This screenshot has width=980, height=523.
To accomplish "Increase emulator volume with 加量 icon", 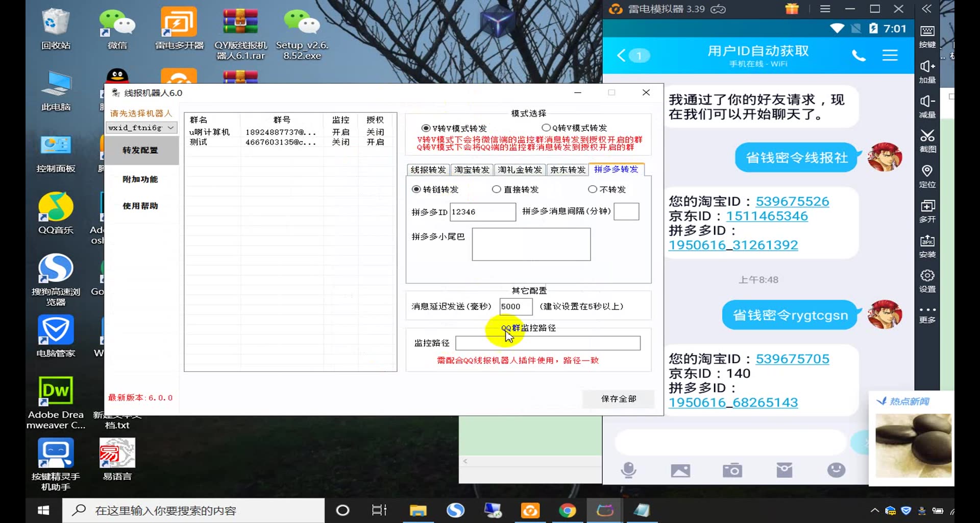I will [x=927, y=72].
